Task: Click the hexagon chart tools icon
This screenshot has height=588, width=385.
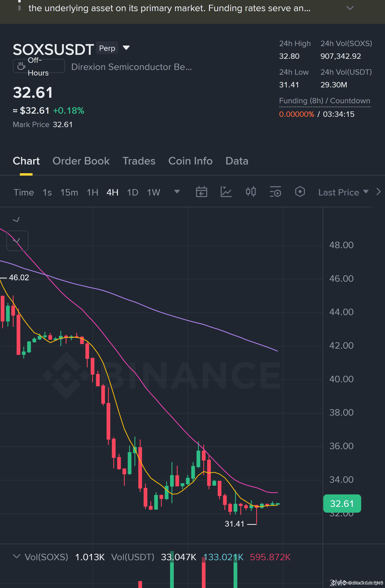Action: pyautogui.click(x=300, y=192)
